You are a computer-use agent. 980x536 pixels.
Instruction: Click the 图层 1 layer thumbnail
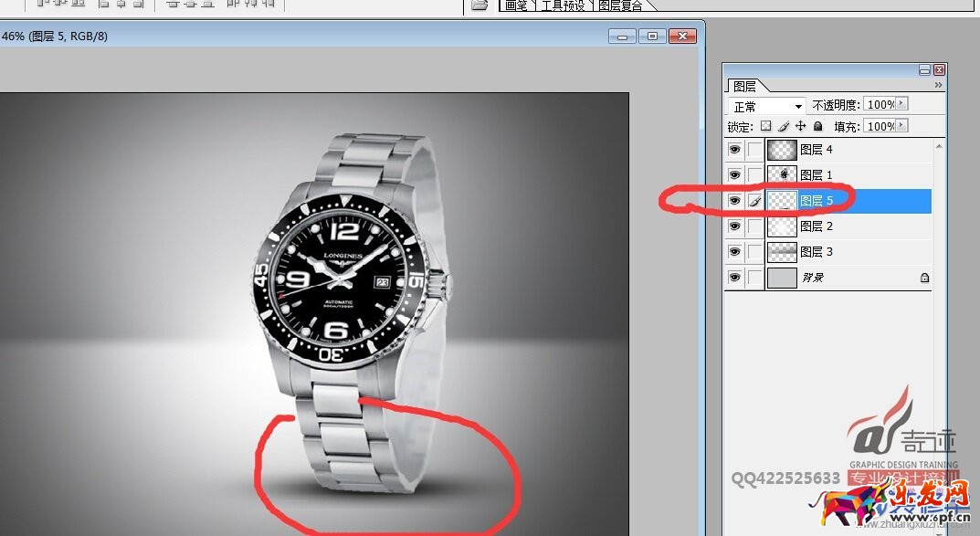[782, 175]
